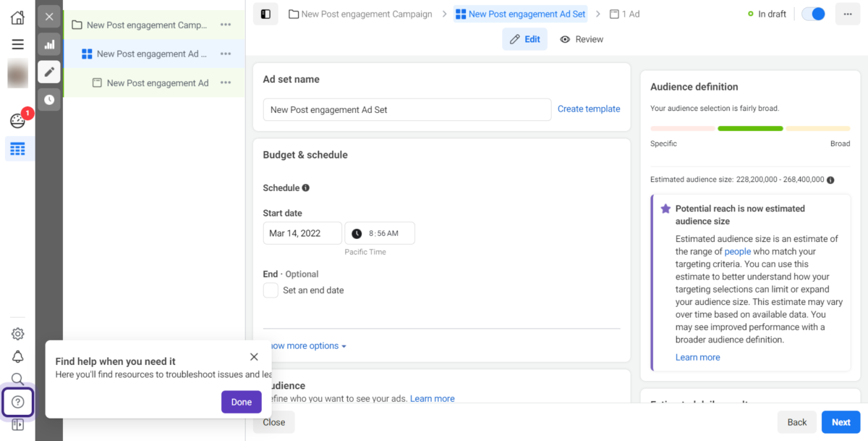Click the Create template link
The width and height of the screenshot is (868, 441).
point(588,109)
